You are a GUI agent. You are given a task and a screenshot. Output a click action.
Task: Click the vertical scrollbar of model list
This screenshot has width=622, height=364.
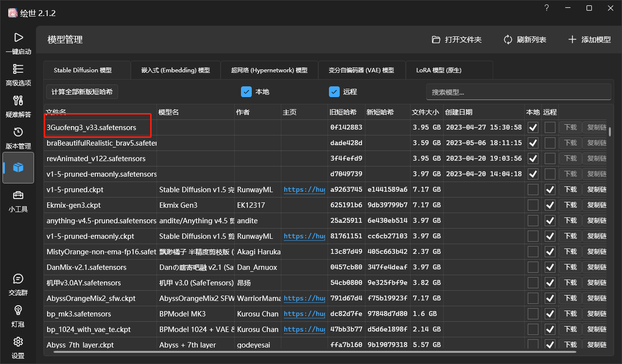[x=610, y=132]
